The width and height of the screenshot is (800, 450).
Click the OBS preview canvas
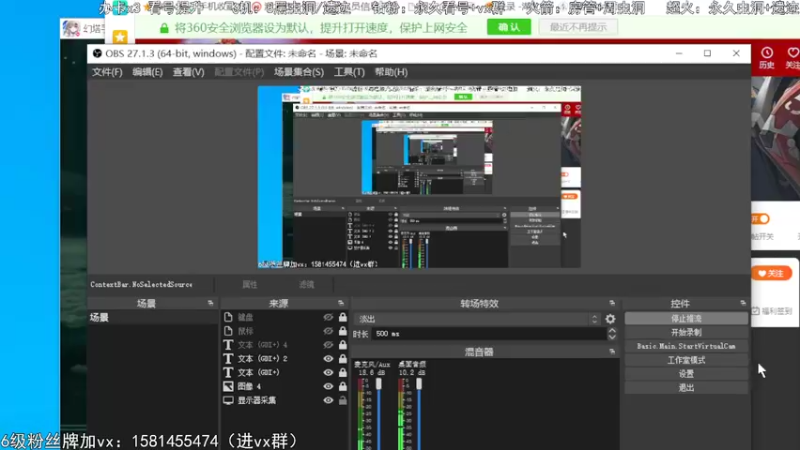click(419, 177)
